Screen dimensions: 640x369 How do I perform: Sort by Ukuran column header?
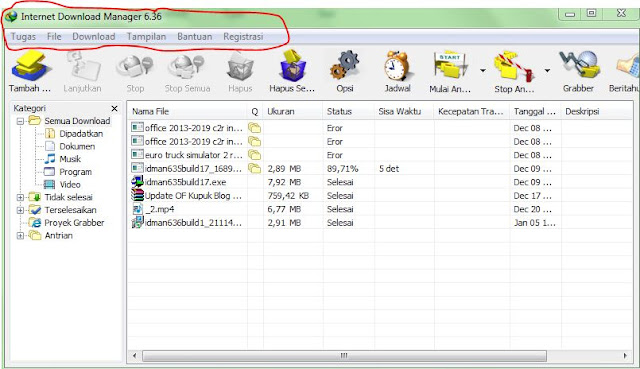[293, 111]
